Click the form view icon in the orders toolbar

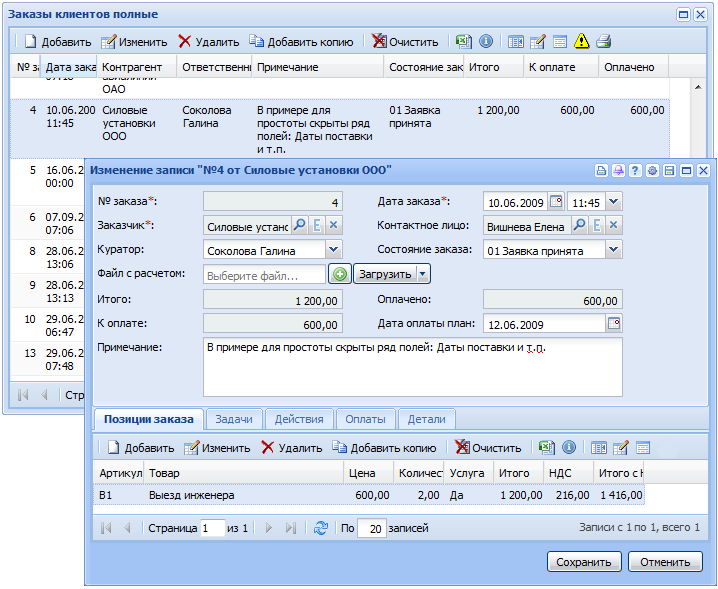pos(560,42)
